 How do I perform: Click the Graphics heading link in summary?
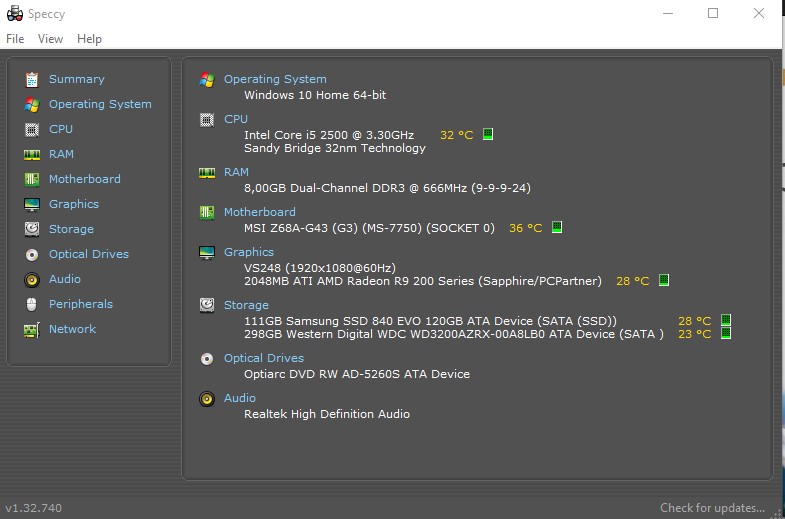pos(249,252)
